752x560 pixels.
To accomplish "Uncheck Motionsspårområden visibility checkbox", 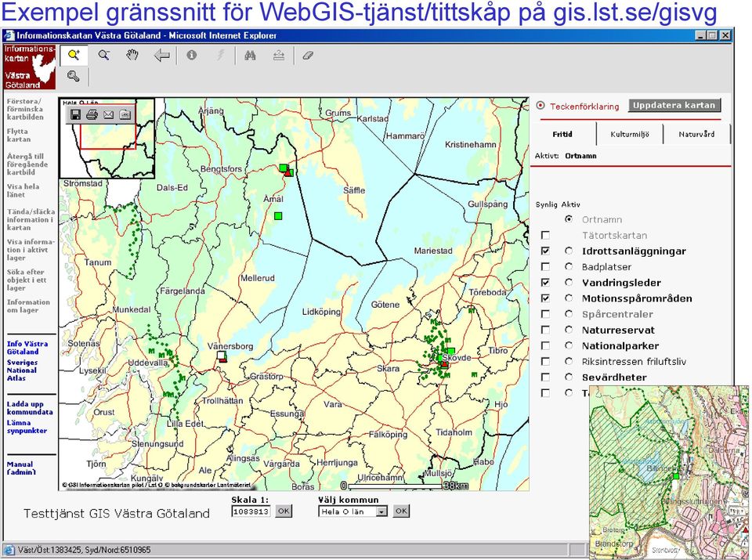I will pyautogui.click(x=545, y=298).
